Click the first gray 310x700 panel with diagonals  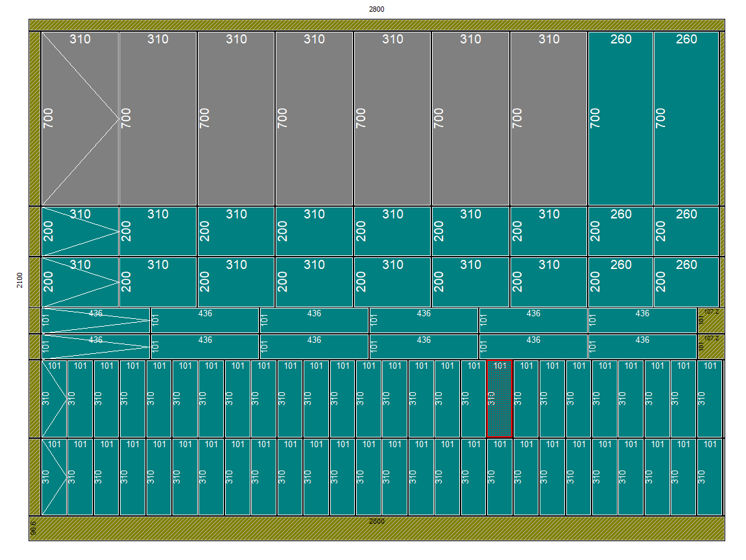(x=80, y=119)
